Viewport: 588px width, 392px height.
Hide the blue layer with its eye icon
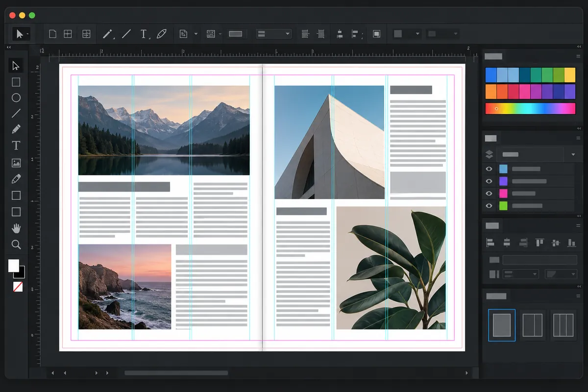click(489, 169)
